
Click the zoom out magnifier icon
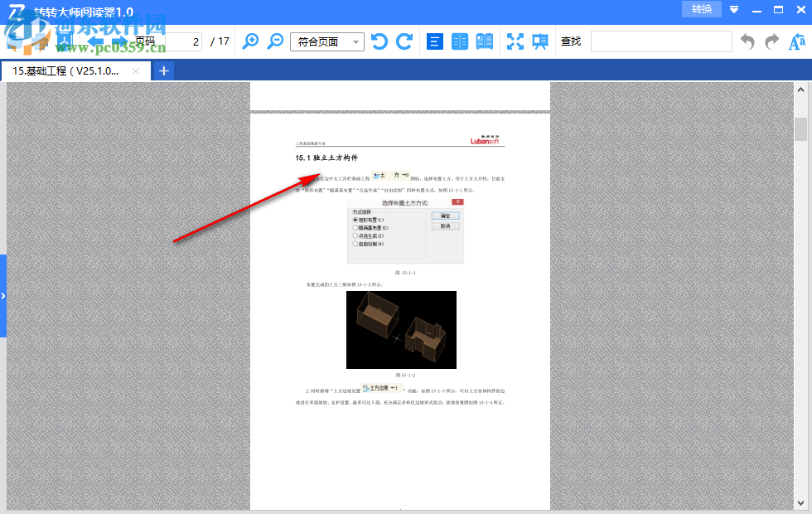click(275, 41)
